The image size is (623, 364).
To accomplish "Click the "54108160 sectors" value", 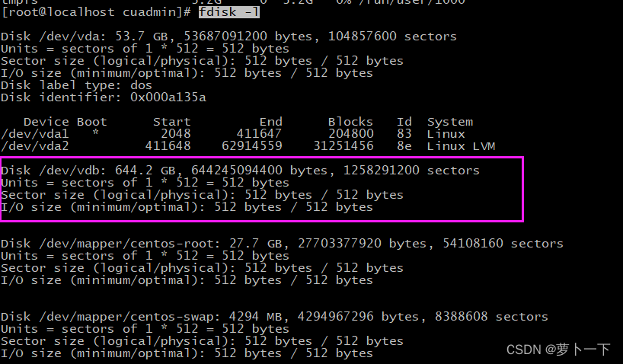I will click(503, 243).
